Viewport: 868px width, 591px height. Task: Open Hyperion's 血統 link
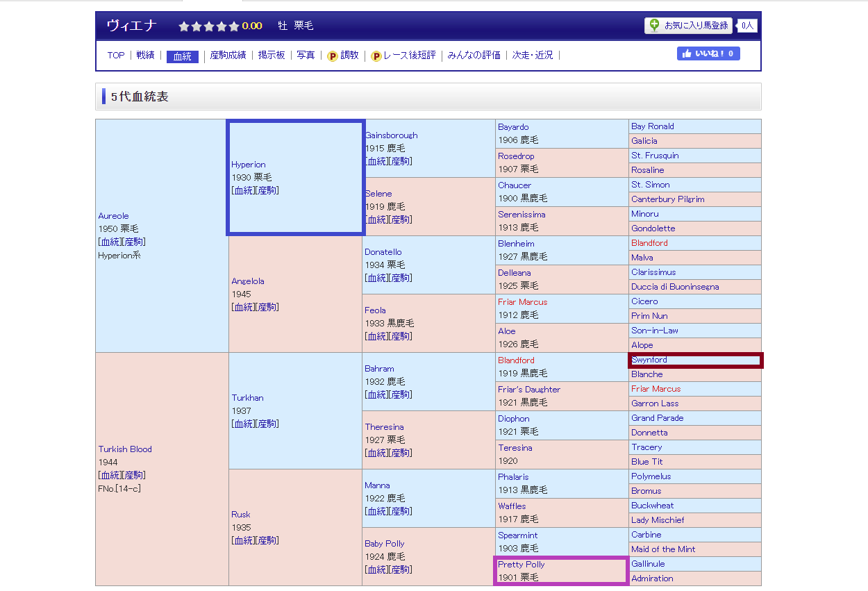coord(244,190)
